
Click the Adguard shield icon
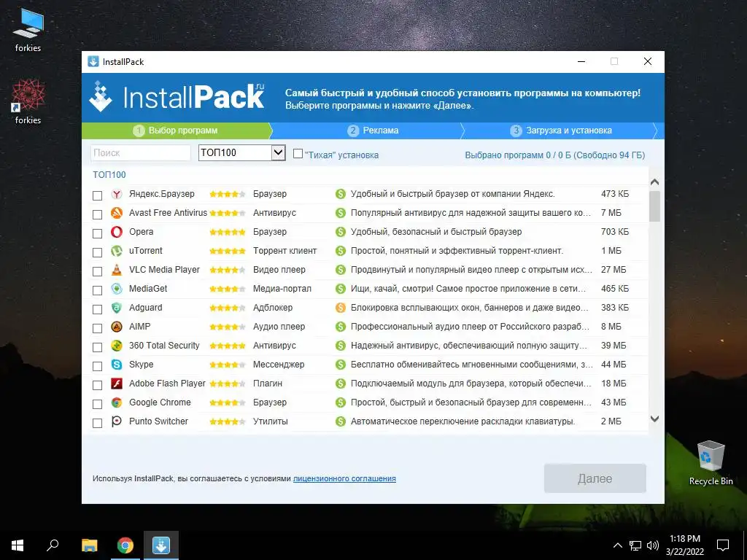pyautogui.click(x=117, y=308)
